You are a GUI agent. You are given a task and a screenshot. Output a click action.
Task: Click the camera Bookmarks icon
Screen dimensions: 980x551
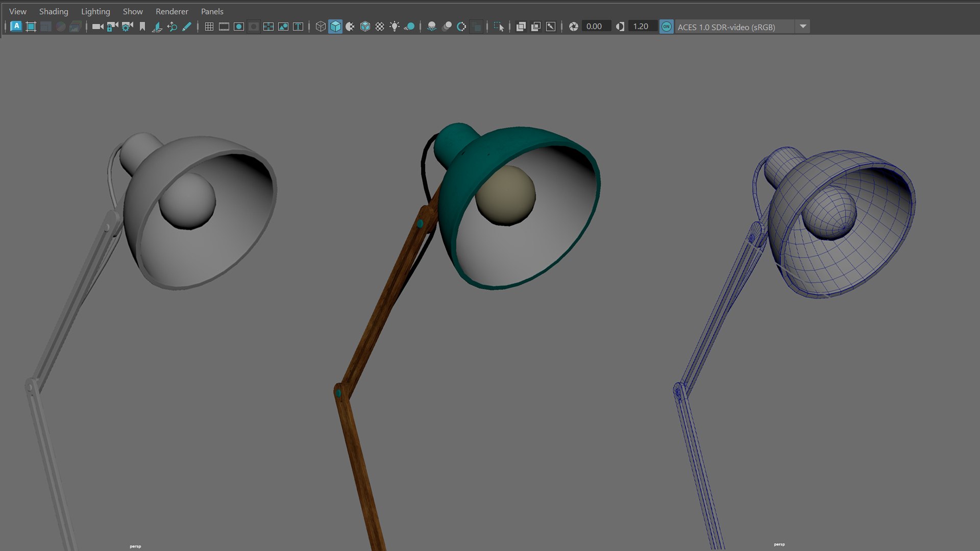pyautogui.click(x=142, y=27)
